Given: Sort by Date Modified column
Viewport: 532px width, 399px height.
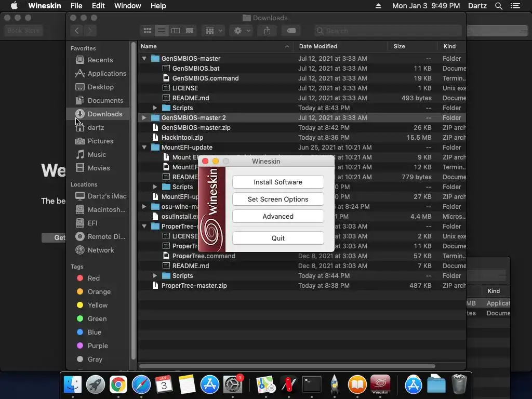Looking at the screenshot, I should coord(341,46).
